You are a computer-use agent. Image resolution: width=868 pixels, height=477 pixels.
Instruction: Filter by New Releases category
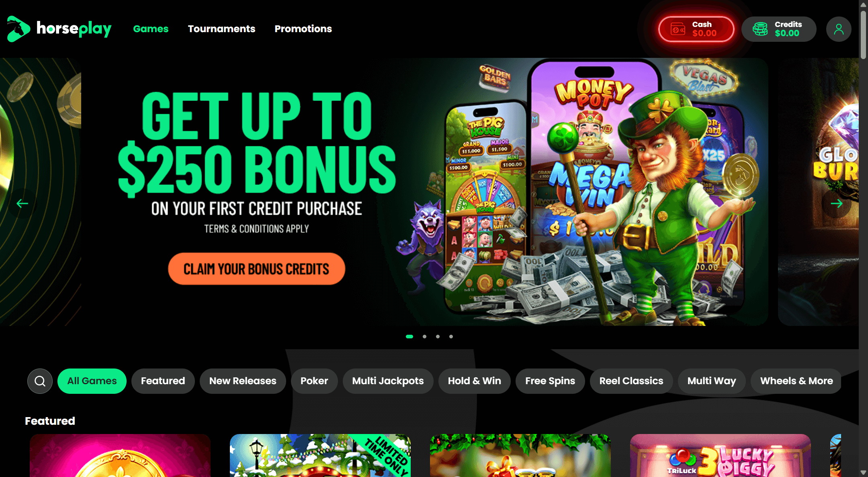243,381
